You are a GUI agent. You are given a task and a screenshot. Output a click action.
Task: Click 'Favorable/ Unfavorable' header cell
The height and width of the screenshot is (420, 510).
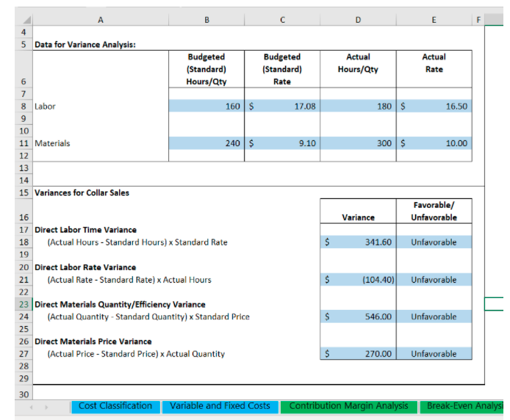434,211
